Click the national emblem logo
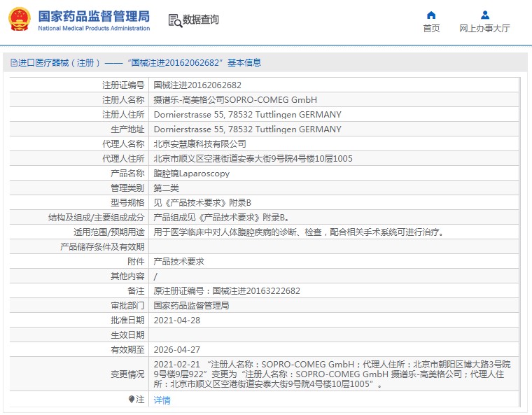The width and height of the screenshot is (532, 415). (x=20, y=20)
